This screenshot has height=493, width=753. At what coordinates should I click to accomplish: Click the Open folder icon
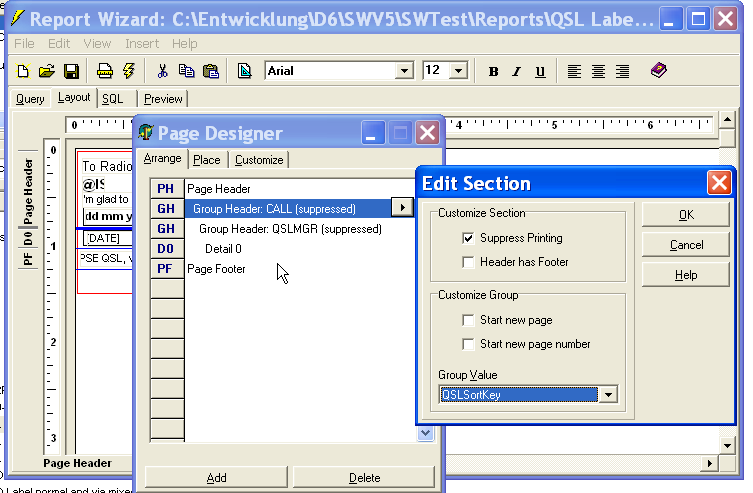[x=46, y=71]
